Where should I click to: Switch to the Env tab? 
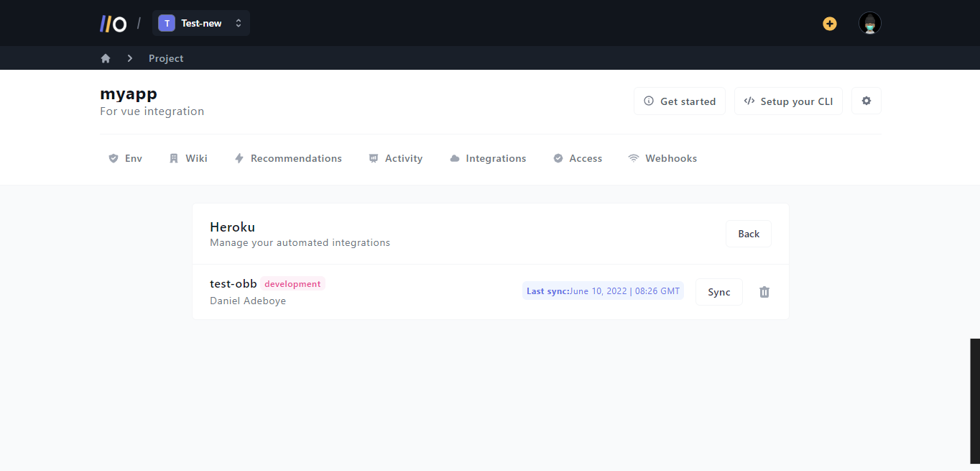(x=126, y=158)
